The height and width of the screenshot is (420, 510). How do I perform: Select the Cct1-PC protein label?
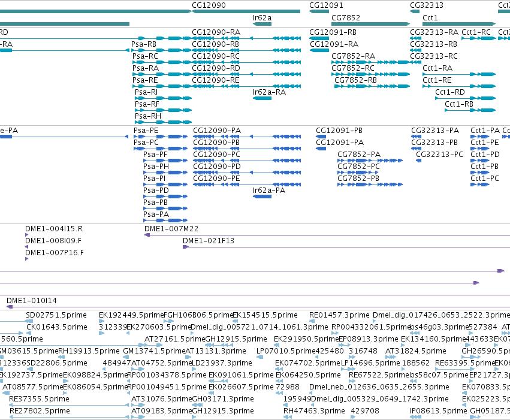(485, 179)
